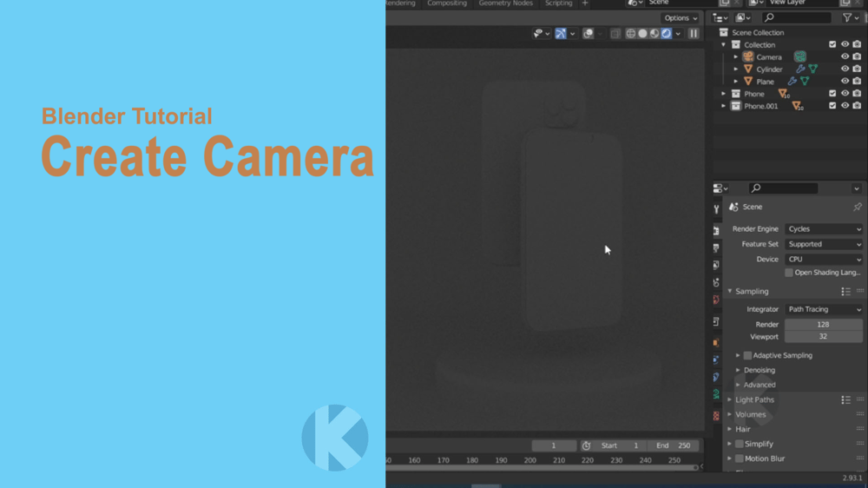Open the Scene properties tab
The image size is (868, 488).
coord(716,282)
